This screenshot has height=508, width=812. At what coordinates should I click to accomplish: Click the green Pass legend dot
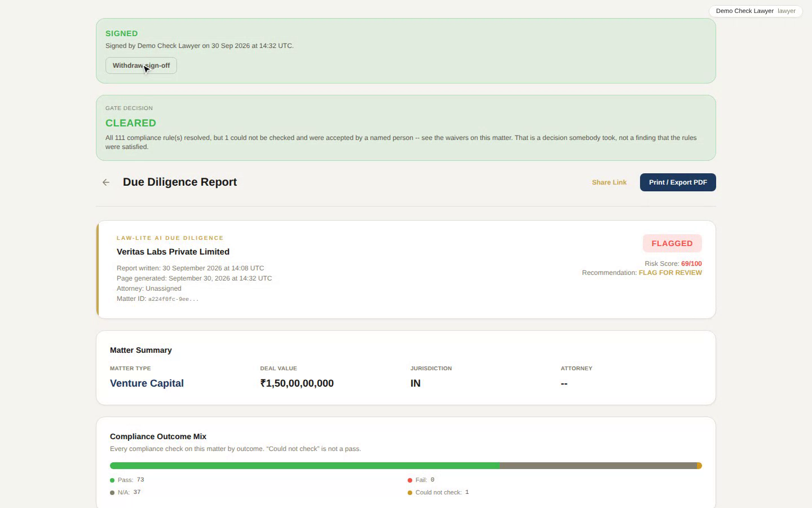pos(112,480)
